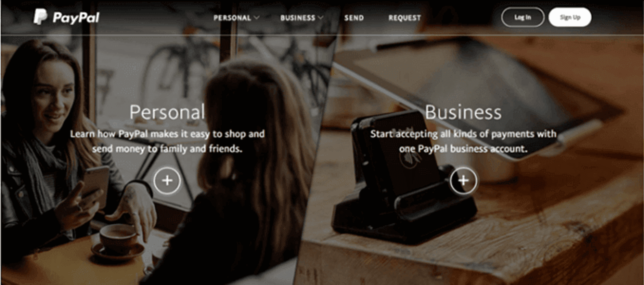
Task: Expand the Personal dropdown chevron
Action: [x=256, y=18]
